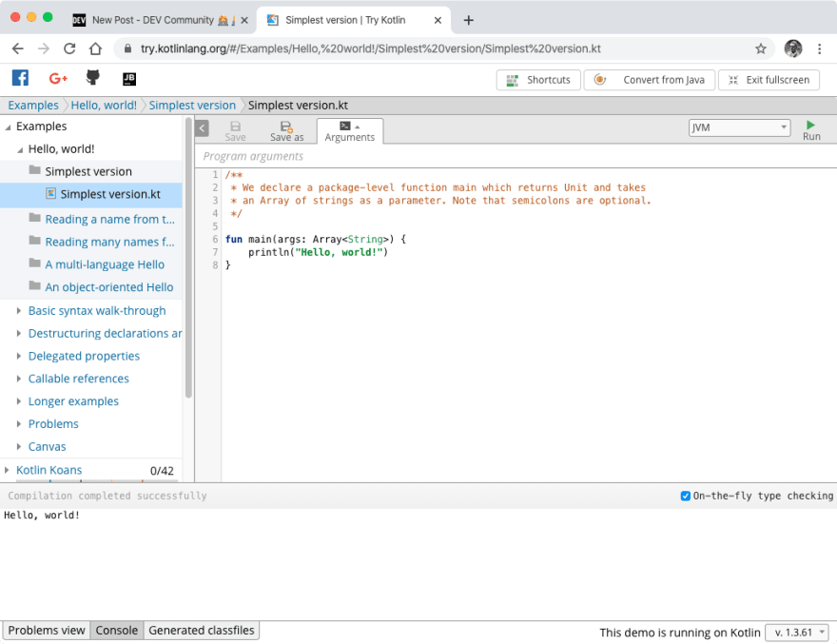Open A multi-language Hello example
Viewport: 837px width, 644px height.
[105, 264]
